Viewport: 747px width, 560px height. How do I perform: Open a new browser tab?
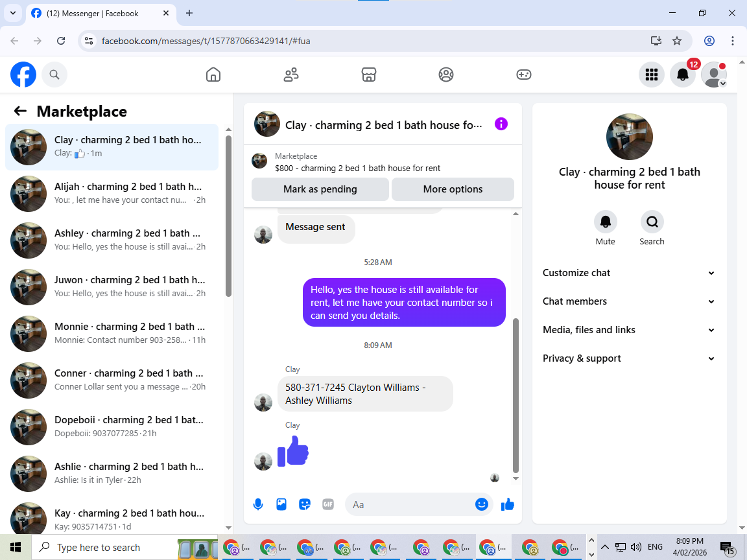pos(189,14)
